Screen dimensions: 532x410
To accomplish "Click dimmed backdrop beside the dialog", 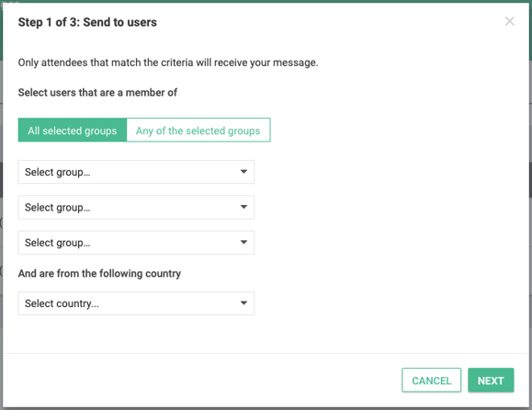I will point(530,204).
